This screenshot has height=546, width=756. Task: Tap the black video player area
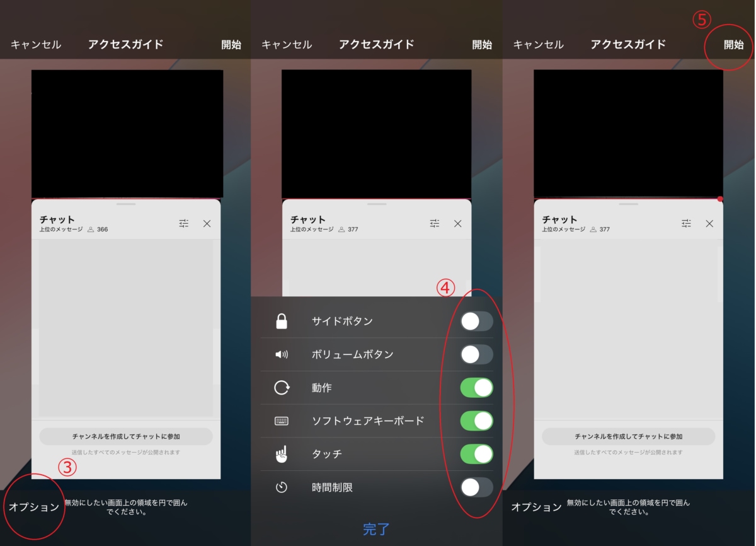(126, 132)
